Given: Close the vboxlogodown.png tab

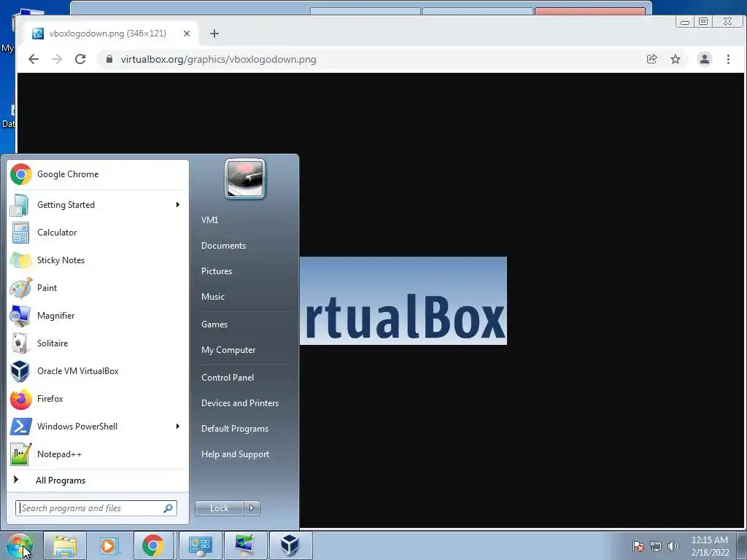Looking at the screenshot, I should pyautogui.click(x=187, y=34).
